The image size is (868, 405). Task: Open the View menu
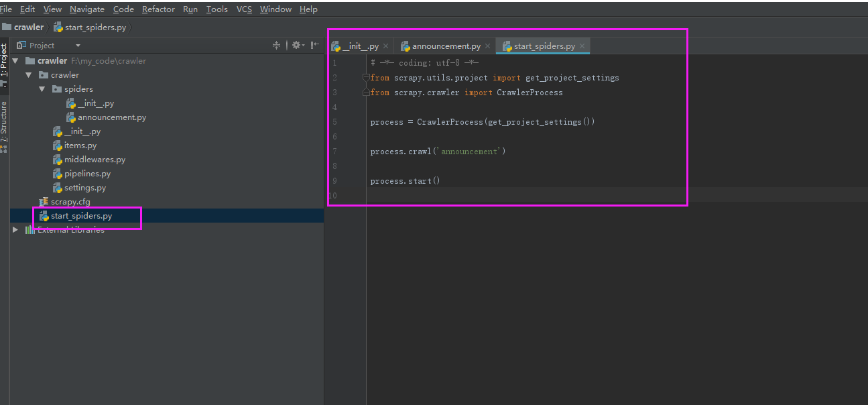pyautogui.click(x=52, y=9)
